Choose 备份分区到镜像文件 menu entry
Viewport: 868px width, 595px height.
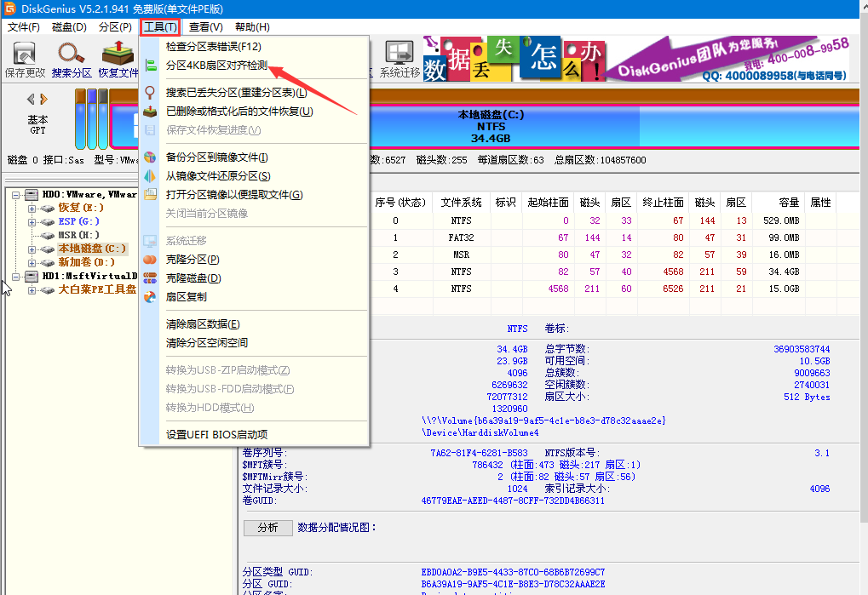[254, 157]
